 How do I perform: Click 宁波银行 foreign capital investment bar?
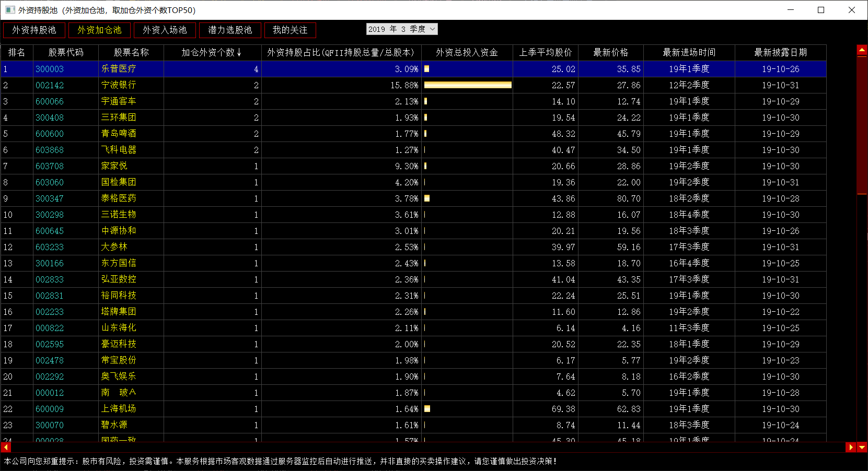point(467,85)
